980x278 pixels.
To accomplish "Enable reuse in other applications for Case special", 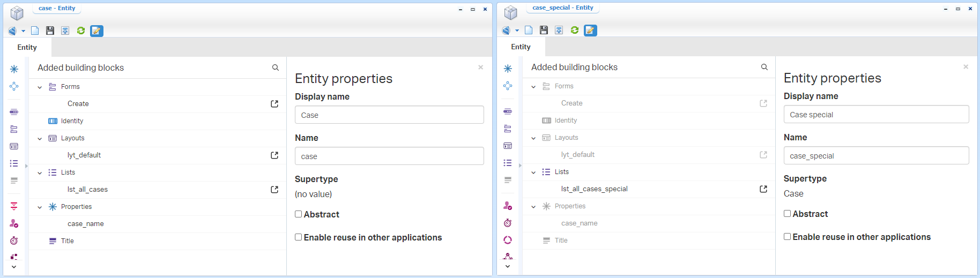I will tap(788, 237).
